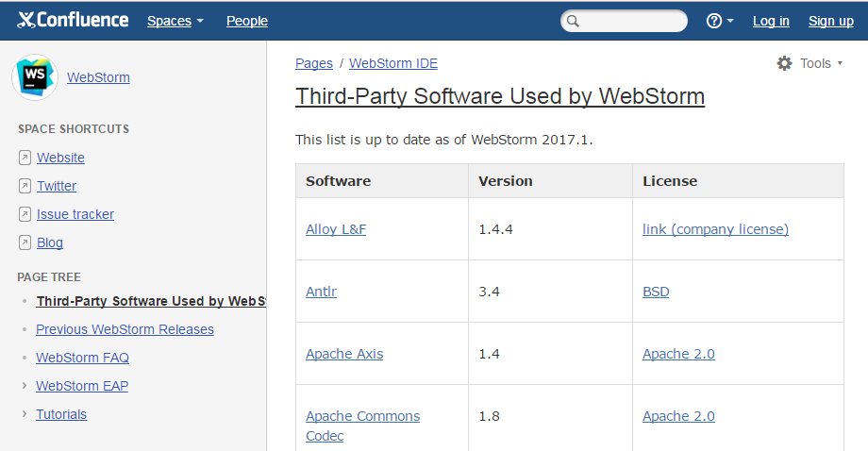Image resolution: width=868 pixels, height=451 pixels.
Task: Expand the WebStorm EAP tree node
Action: (25, 386)
